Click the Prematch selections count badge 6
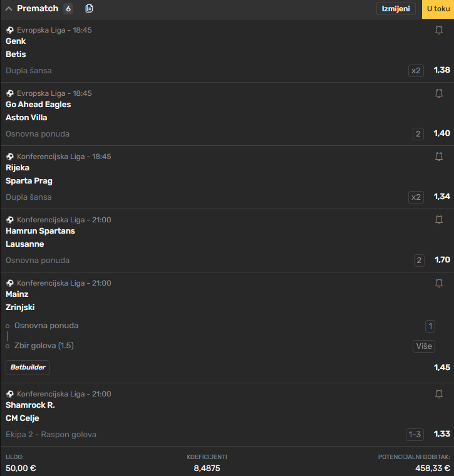This screenshot has width=454, height=476. 68,9
